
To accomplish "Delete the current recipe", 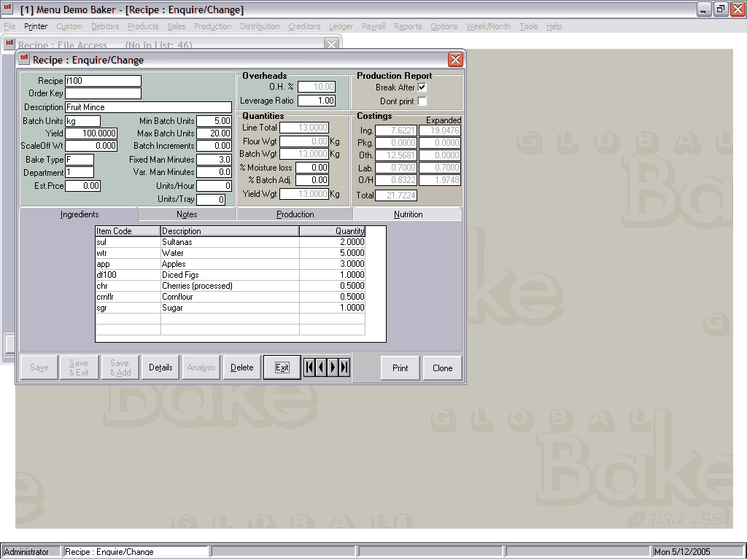I will (x=242, y=367).
